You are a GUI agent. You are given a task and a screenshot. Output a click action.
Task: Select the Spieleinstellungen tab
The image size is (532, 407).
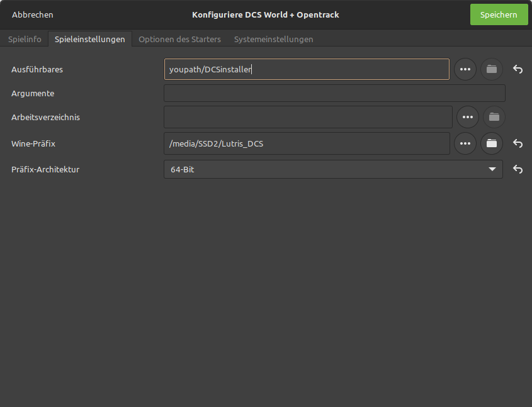pyautogui.click(x=90, y=39)
